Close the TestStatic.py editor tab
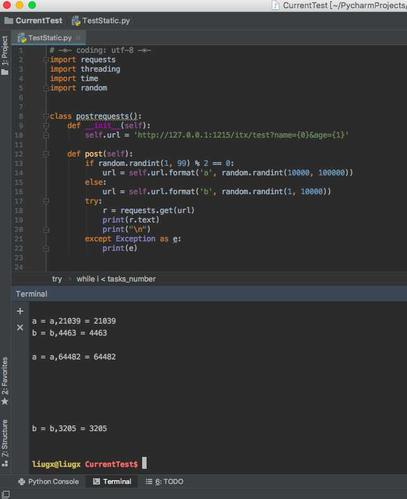407x499 pixels. click(79, 38)
